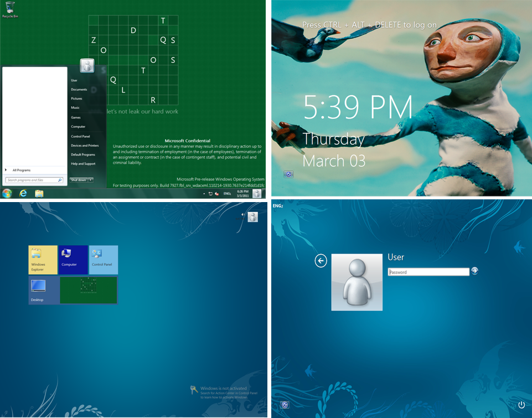Open Documents from Start menu

pyautogui.click(x=79, y=90)
